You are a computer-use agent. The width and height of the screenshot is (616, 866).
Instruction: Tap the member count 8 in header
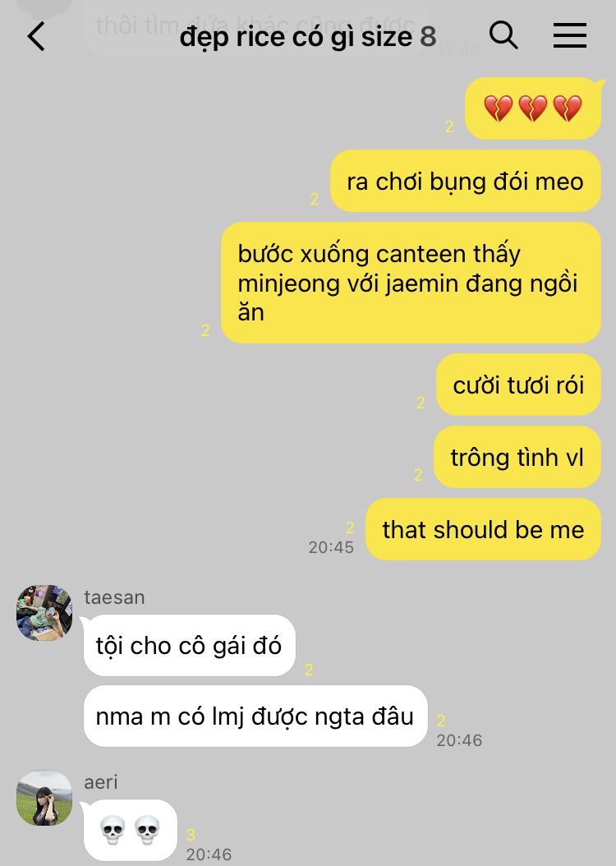coord(428,37)
